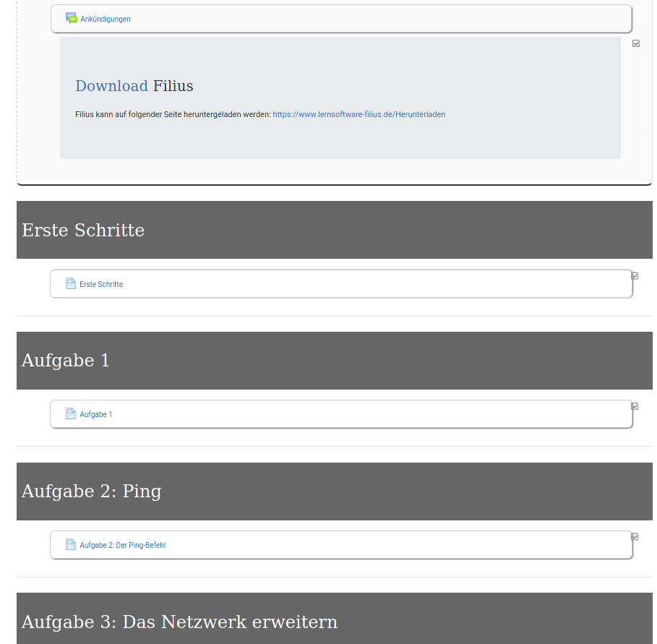
Task: Tick the Aufgabe 1 completion checkbox
Action: coord(635,406)
